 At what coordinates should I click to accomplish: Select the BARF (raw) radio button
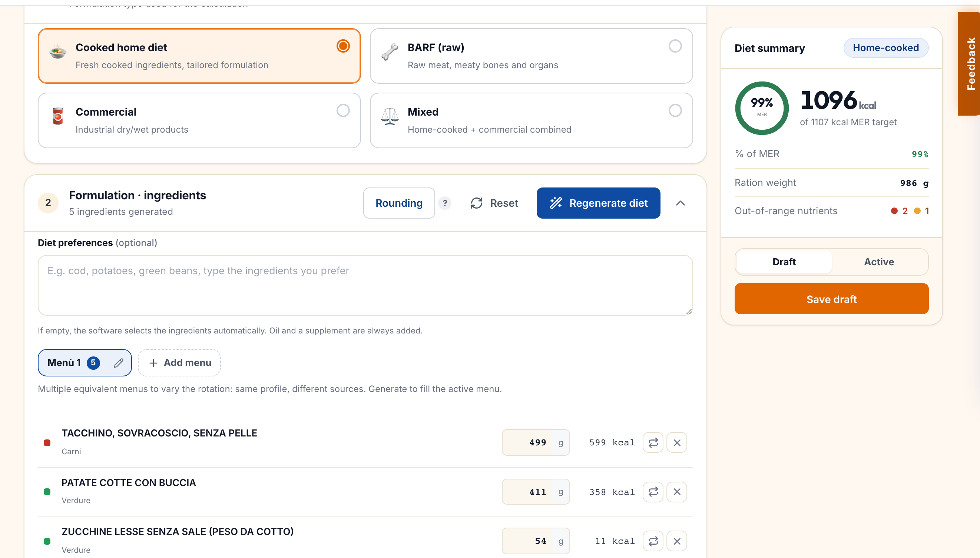point(675,46)
